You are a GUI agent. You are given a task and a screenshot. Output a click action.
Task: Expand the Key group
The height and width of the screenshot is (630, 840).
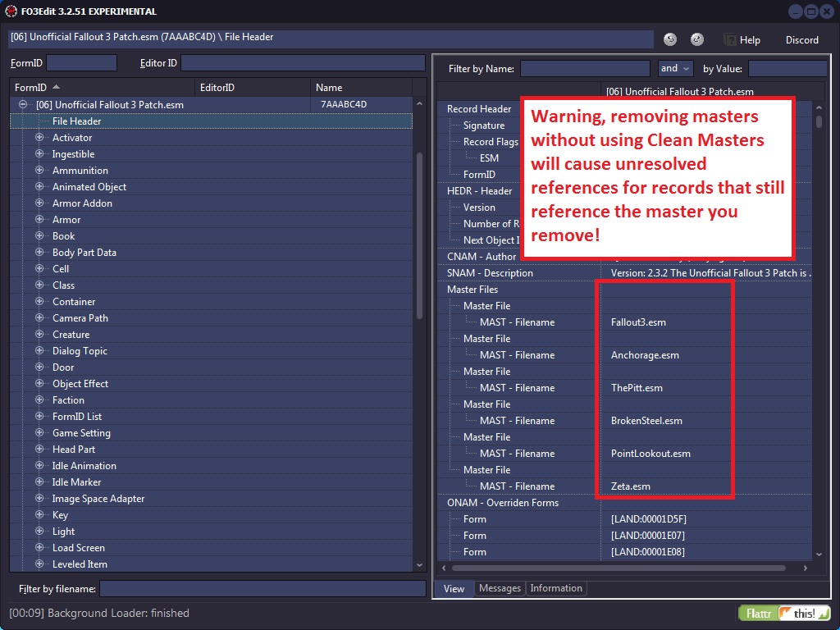pyautogui.click(x=39, y=514)
